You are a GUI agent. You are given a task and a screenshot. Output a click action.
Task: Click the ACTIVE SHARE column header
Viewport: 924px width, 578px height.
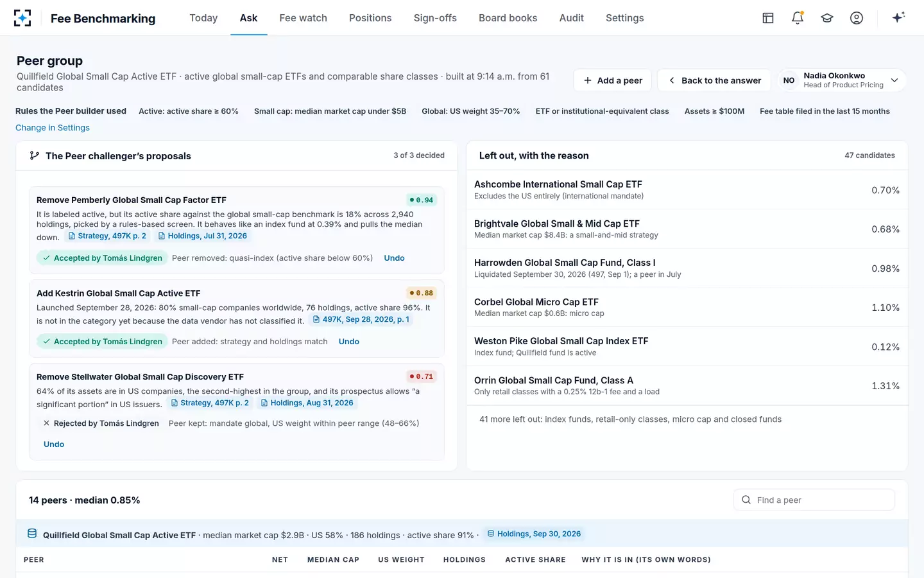pos(535,560)
